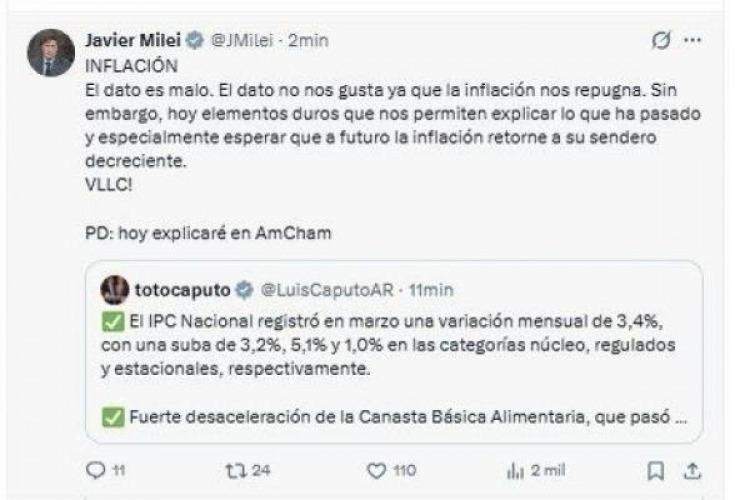Screen dimensions: 750x500
Task: Click the 11min timestamp on the quoted tweet
Action: (431, 290)
